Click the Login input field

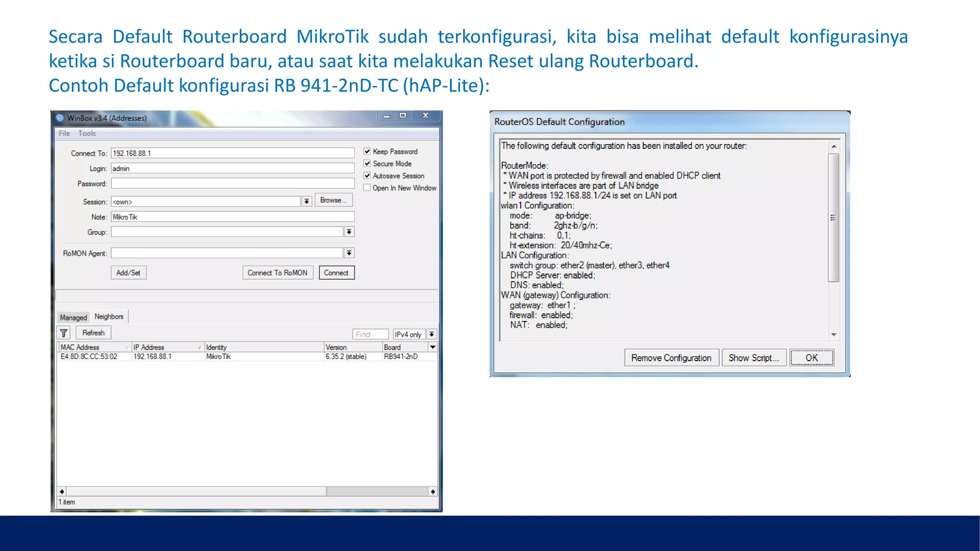pos(233,168)
